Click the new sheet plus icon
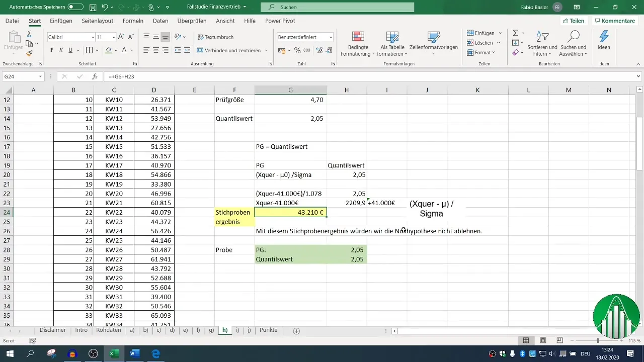This screenshot has width=644, height=362. [296, 331]
